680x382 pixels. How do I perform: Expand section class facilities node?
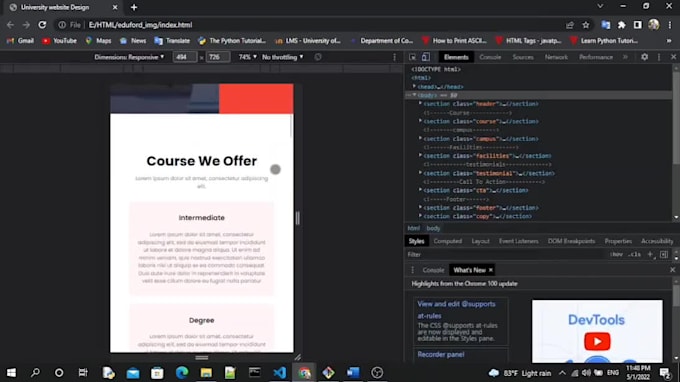(x=420, y=155)
